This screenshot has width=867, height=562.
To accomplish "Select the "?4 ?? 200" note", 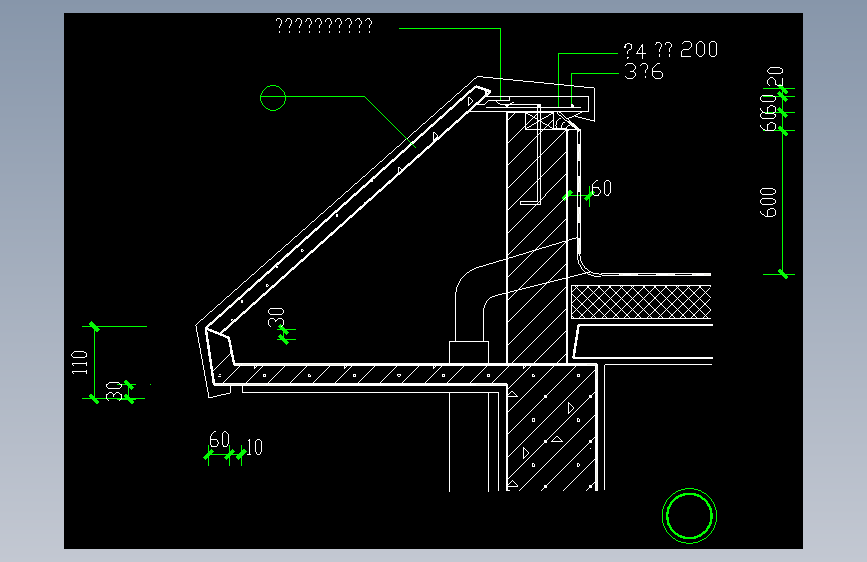I will pyautogui.click(x=671, y=50).
